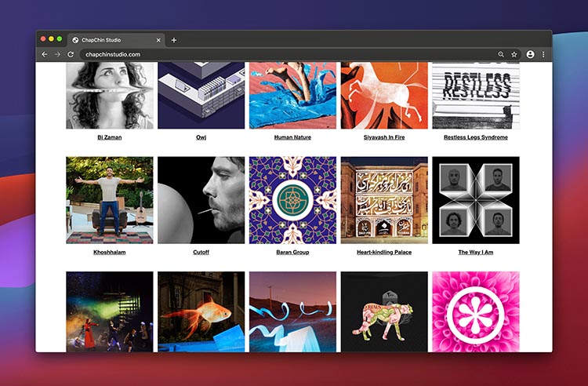588x386 pixels.
Task: Reload the chapchinstudio.com page
Action: point(71,54)
